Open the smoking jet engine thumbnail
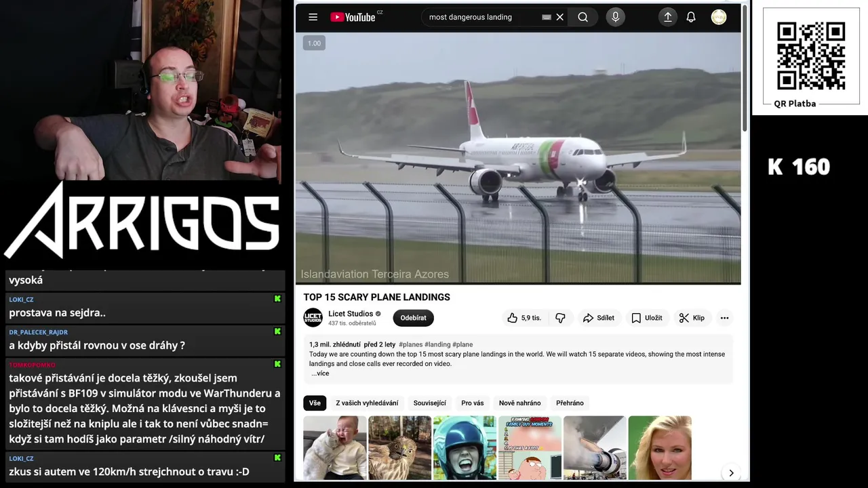 coord(595,448)
